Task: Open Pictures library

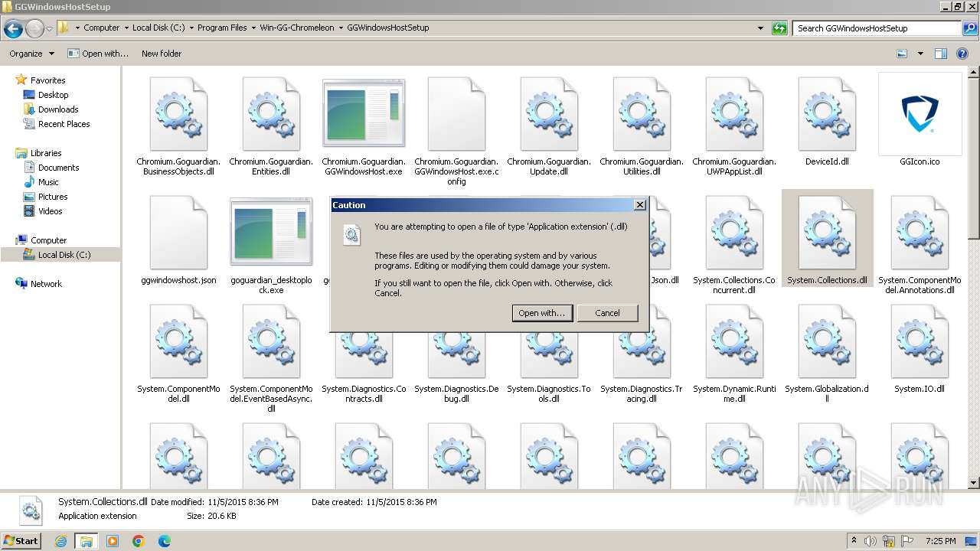Action: tap(53, 197)
